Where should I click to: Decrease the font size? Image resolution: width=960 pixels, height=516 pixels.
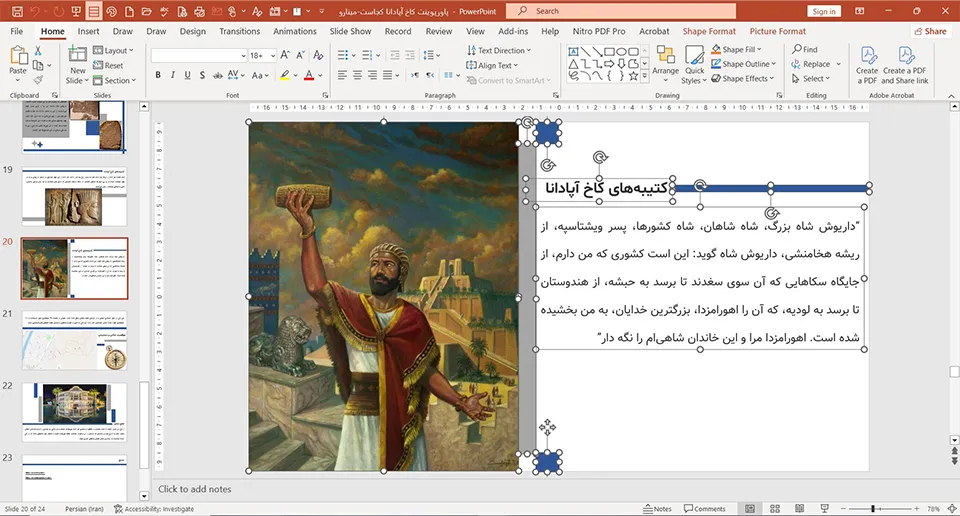coord(300,55)
